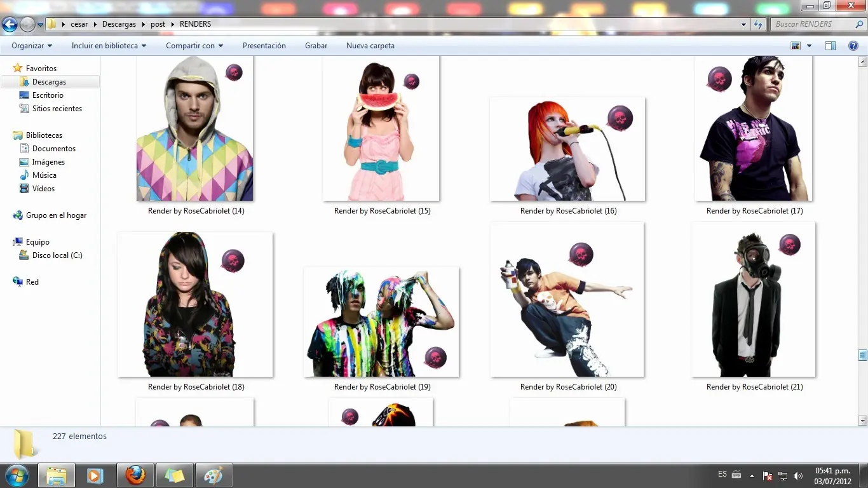This screenshot has height=488, width=868.
Task: Open the address bar history dropdown
Action: (x=744, y=24)
